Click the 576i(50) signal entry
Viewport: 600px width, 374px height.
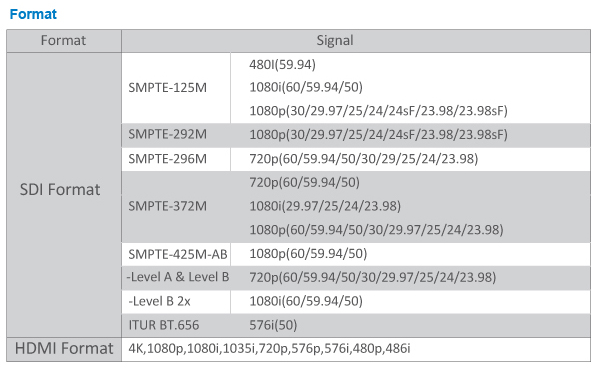tap(273, 325)
